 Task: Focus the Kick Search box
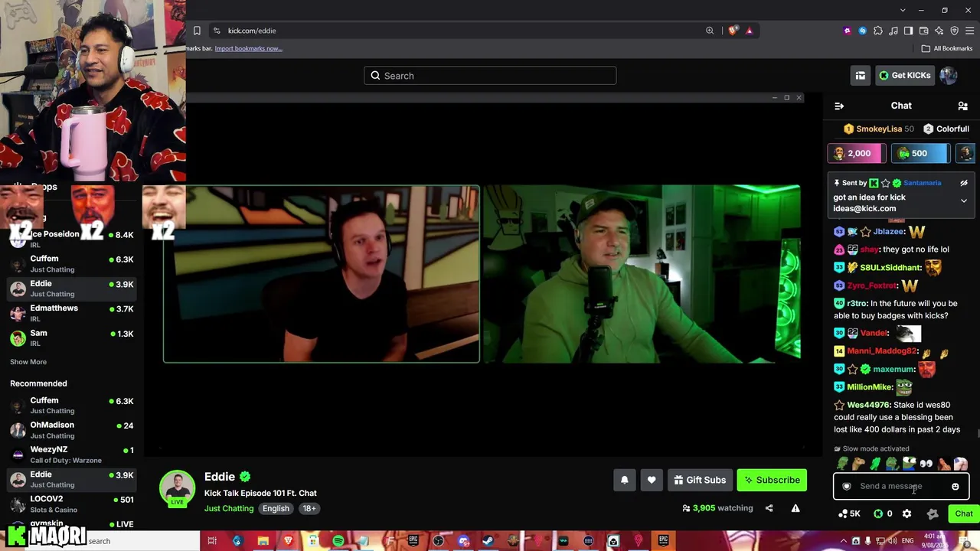490,76
